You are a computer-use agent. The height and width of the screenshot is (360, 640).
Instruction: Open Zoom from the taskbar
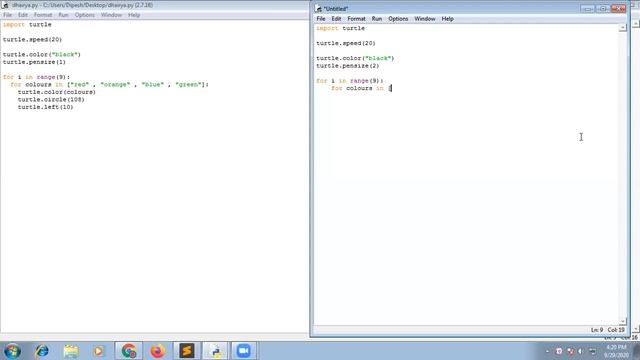coord(244,351)
